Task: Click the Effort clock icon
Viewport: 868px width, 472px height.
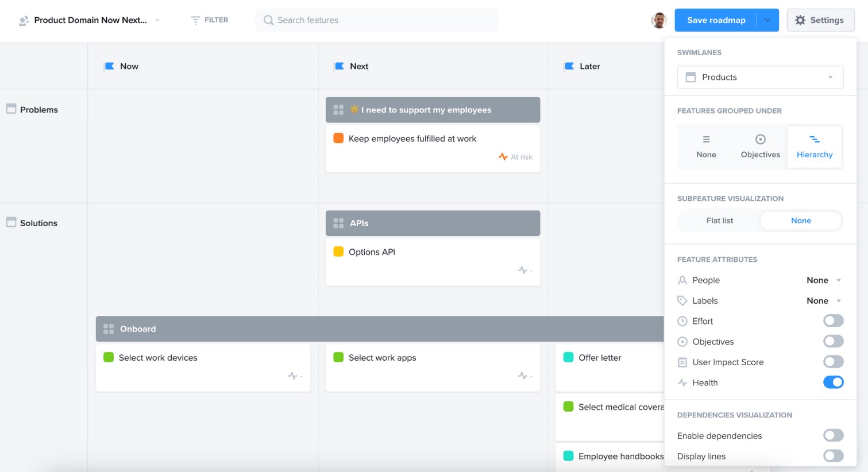Action: point(682,321)
